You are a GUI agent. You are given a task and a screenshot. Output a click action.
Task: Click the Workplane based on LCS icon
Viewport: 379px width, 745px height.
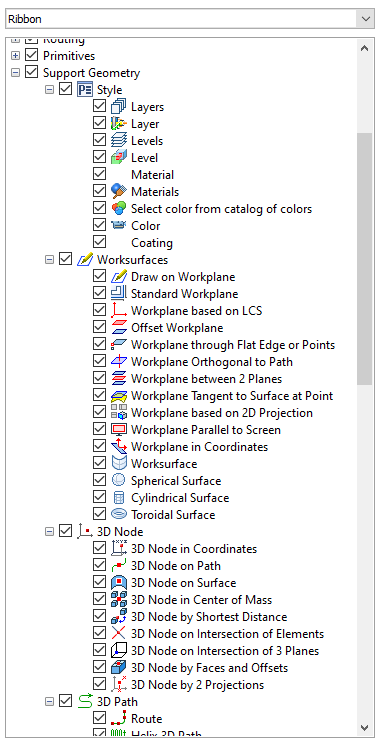point(118,311)
